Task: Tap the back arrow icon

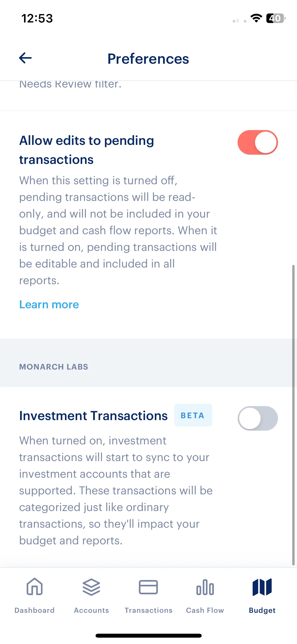Action: point(25,58)
